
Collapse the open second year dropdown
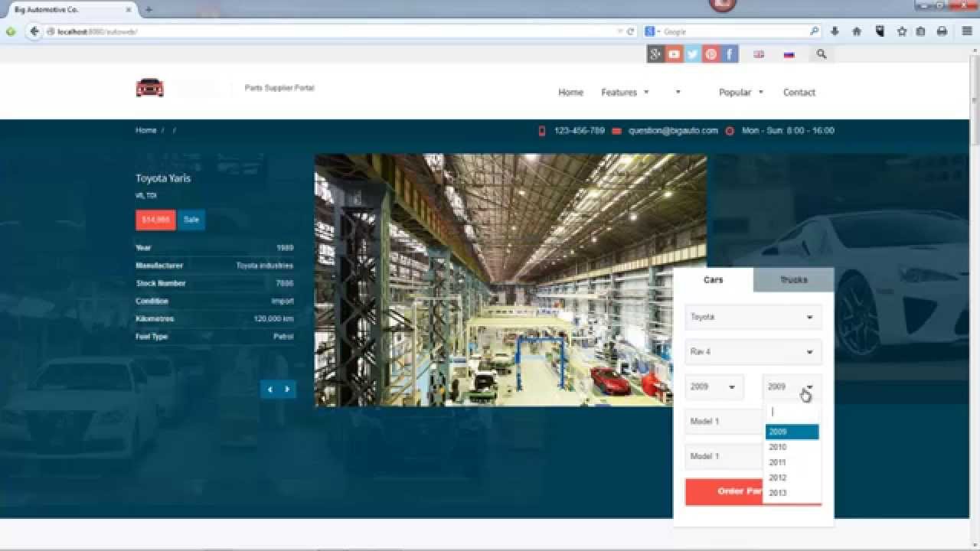click(x=792, y=387)
